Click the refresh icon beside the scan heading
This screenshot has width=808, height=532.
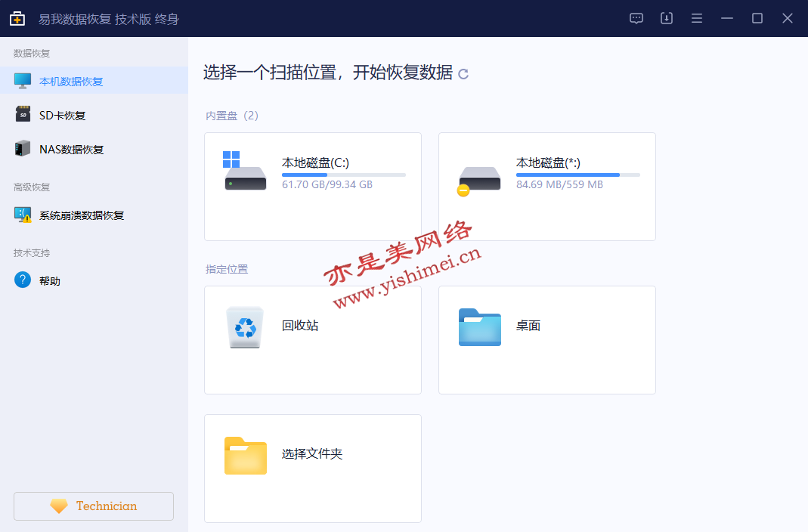(463, 74)
